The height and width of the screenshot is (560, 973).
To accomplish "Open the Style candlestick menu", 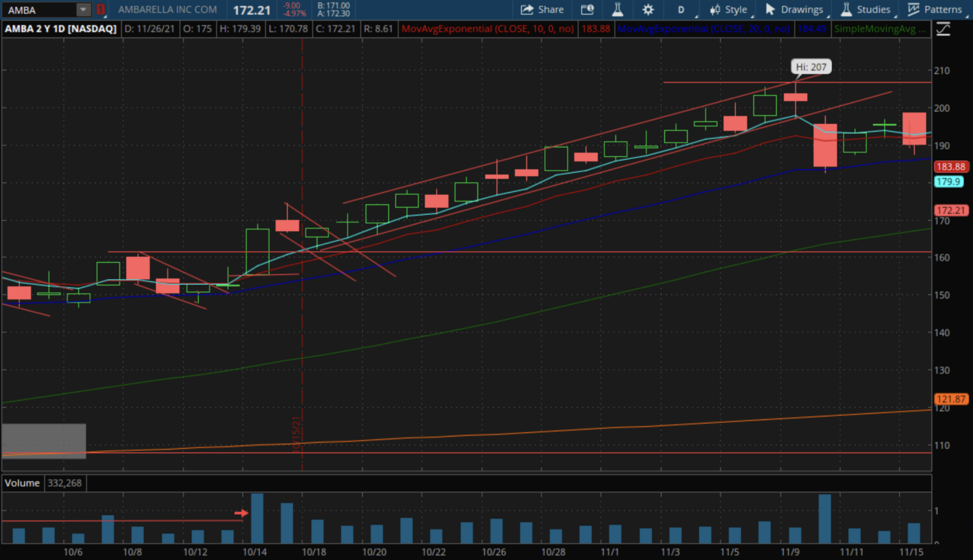I will [729, 9].
